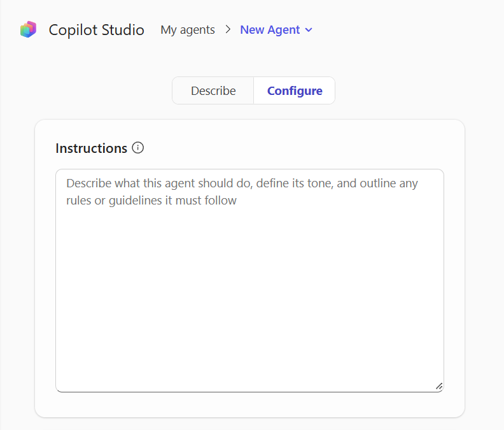Select the Configure tab
504x430 pixels.
pyautogui.click(x=295, y=90)
